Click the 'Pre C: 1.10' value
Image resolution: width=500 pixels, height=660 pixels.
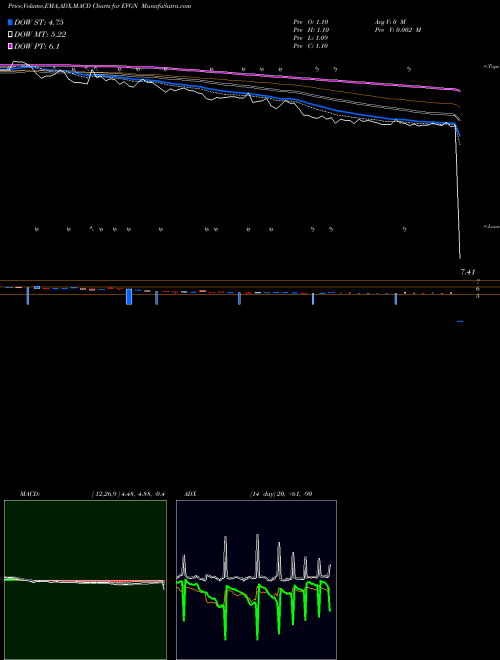pos(311,46)
